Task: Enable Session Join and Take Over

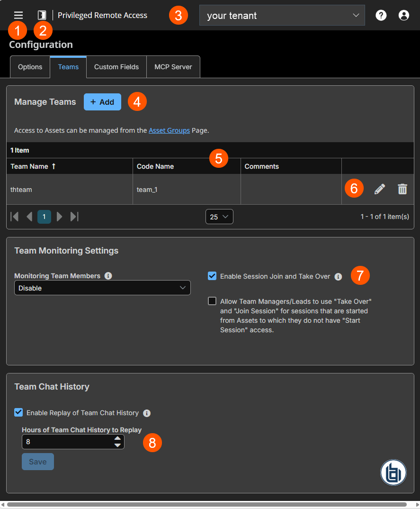Action: 212,275
